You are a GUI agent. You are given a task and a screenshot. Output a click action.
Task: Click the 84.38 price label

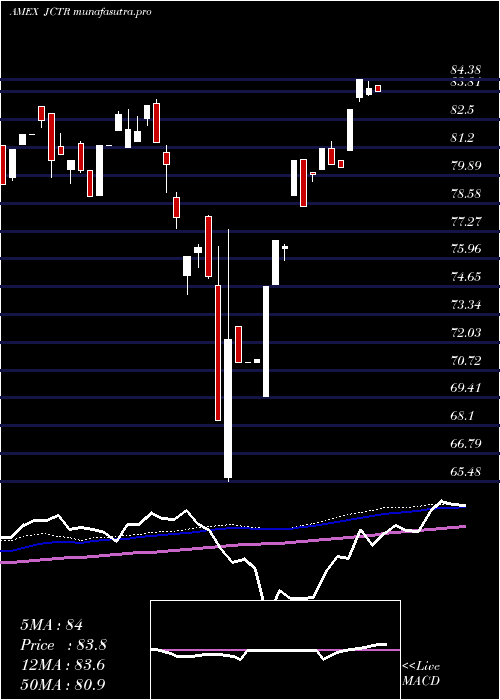point(465,70)
